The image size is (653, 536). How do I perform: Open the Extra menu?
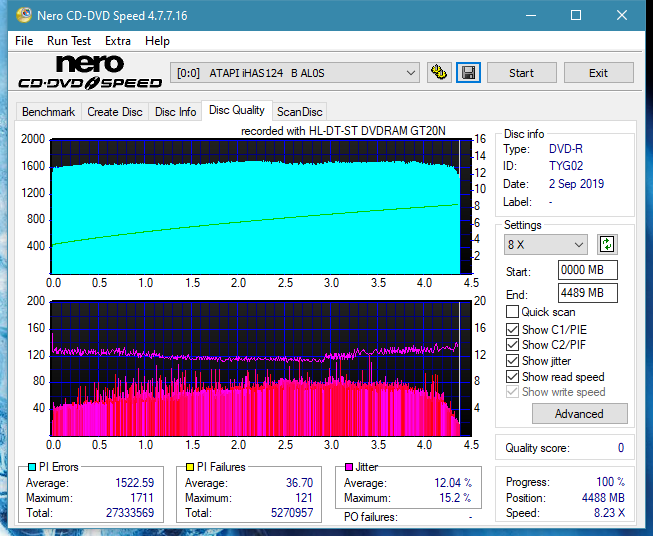pos(118,41)
